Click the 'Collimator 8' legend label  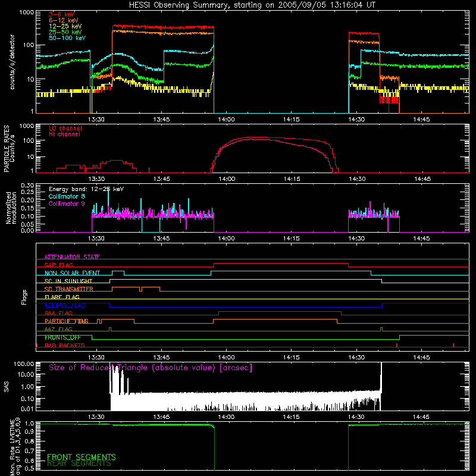pyautogui.click(x=67, y=196)
